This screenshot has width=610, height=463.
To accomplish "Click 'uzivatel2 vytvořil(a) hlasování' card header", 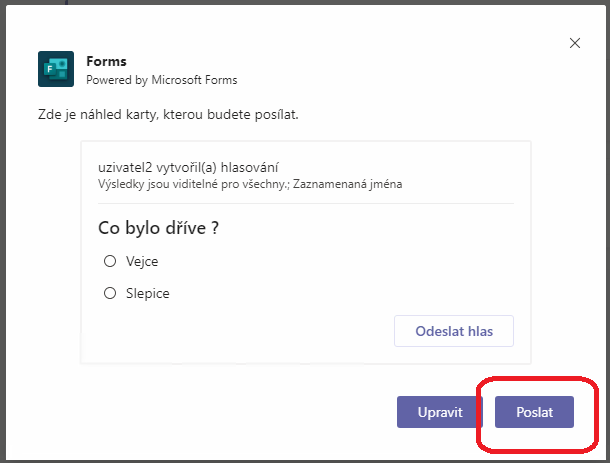I will pyautogui.click(x=188, y=167).
